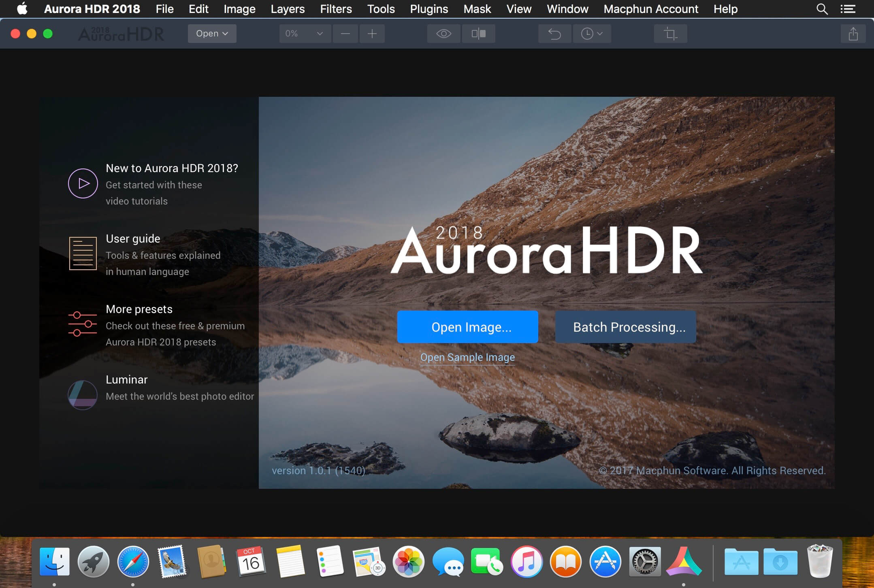Open Calendar showing Oct 16
The width and height of the screenshot is (874, 588).
click(x=251, y=562)
